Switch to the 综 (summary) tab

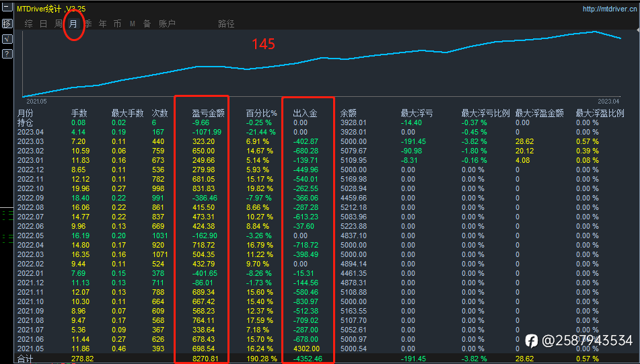pos(28,24)
